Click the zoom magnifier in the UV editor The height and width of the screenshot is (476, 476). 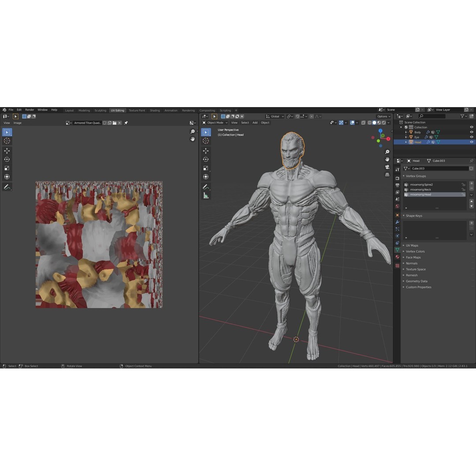pyautogui.click(x=193, y=131)
